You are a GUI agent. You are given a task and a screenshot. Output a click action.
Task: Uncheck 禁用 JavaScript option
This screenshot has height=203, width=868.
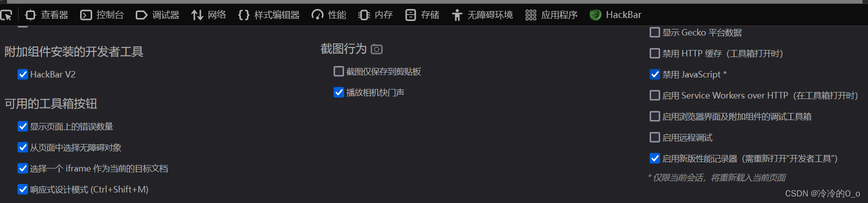655,74
